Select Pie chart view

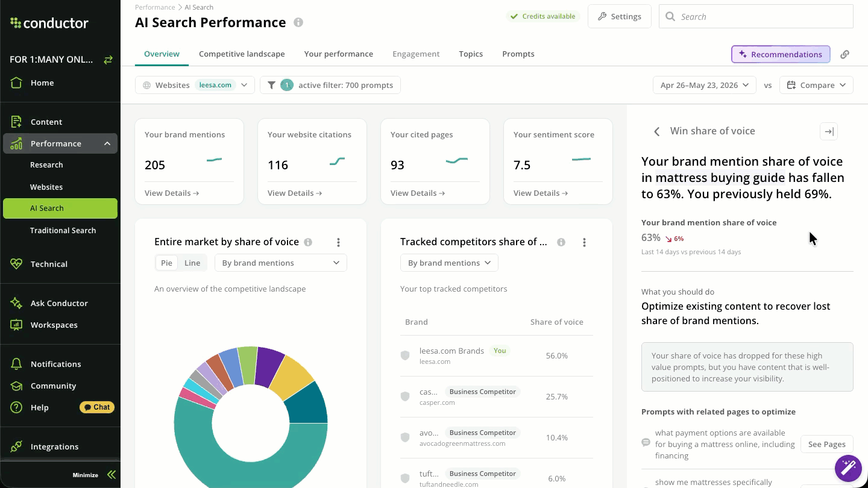click(x=166, y=263)
